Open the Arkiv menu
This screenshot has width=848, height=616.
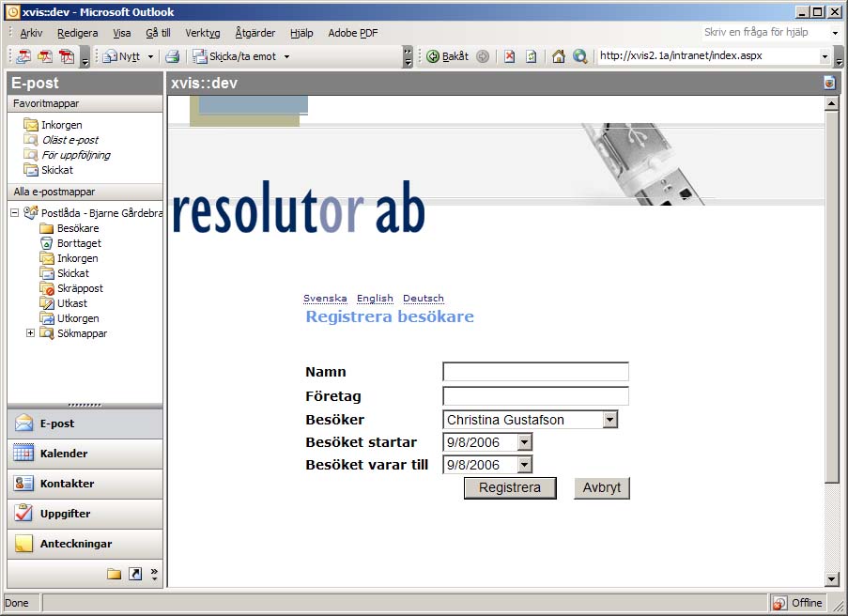click(31, 33)
